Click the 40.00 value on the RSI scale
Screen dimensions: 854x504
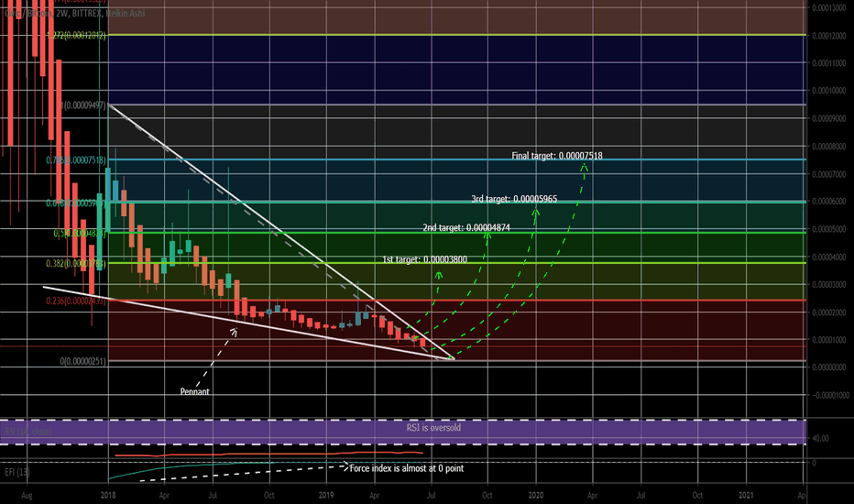[820, 438]
